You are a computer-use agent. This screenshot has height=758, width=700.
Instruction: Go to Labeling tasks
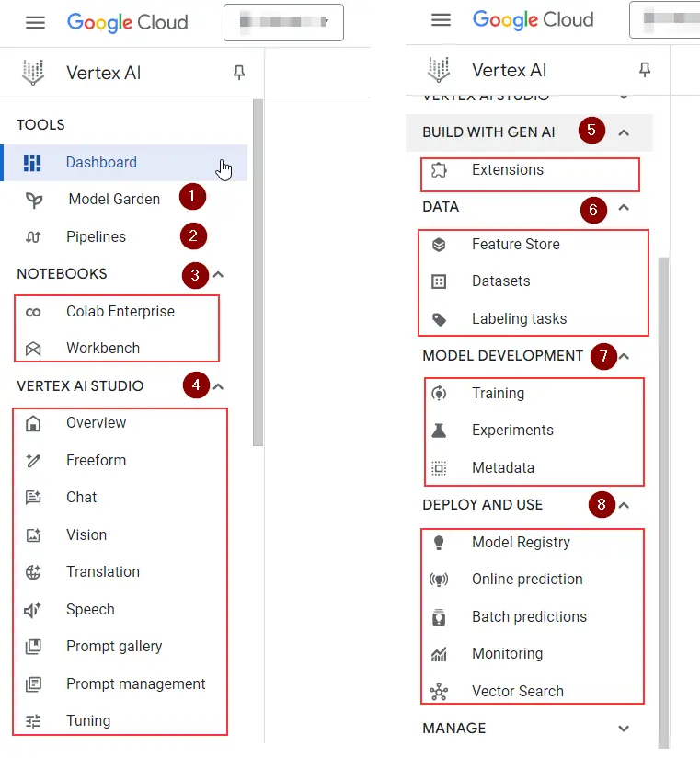519,319
